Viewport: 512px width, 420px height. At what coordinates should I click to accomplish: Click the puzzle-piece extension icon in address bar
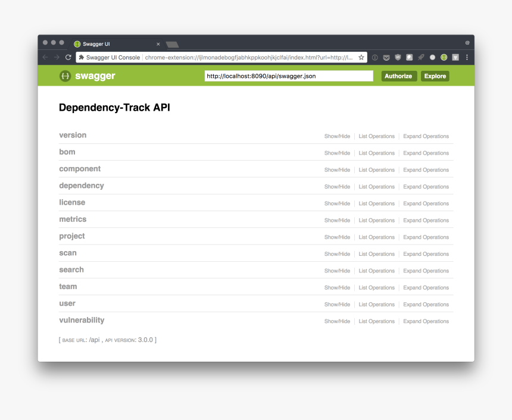(x=82, y=58)
